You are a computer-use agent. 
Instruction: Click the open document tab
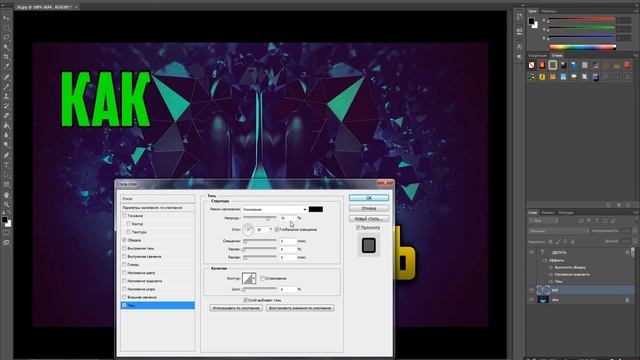pos(46,7)
